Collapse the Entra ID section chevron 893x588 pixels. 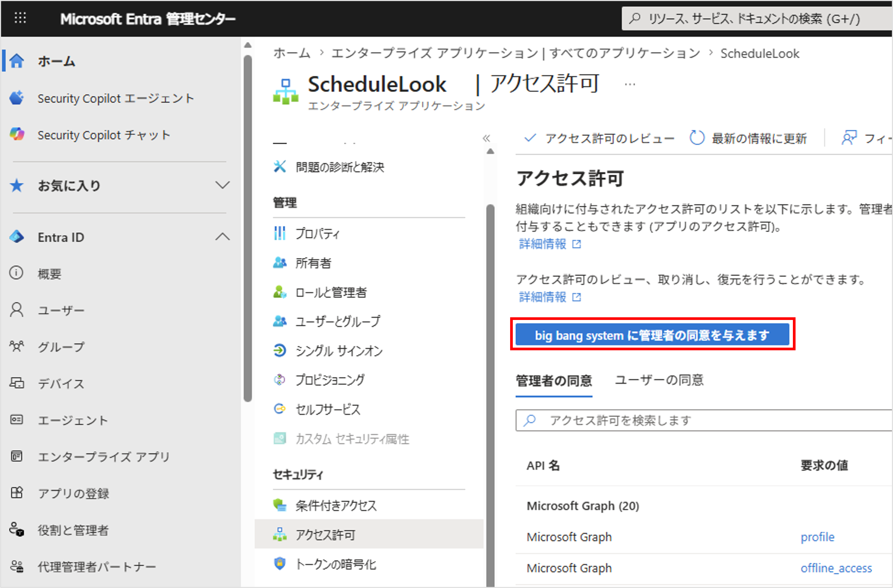pos(223,237)
